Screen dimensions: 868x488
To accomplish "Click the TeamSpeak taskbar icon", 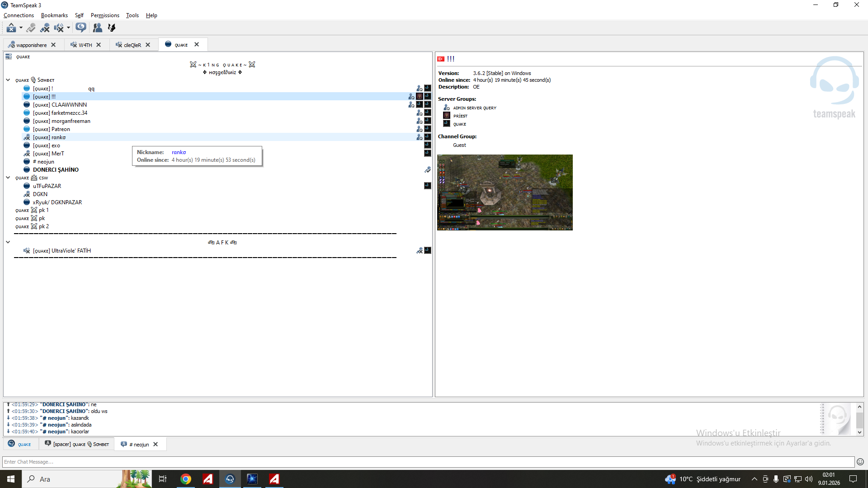I will pyautogui.click(x=230, y=479).
